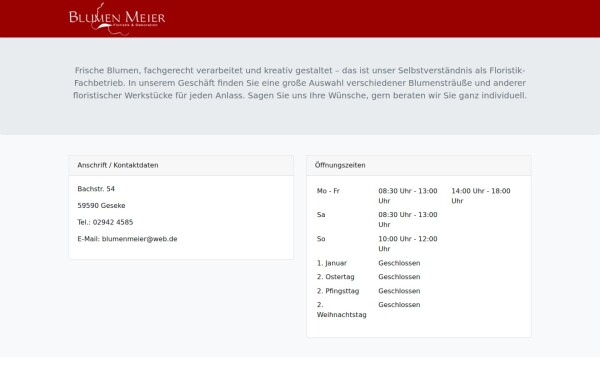Click the 2. Pfingsttag row label
The image size is (600, 375).
[x=338, y=291]
